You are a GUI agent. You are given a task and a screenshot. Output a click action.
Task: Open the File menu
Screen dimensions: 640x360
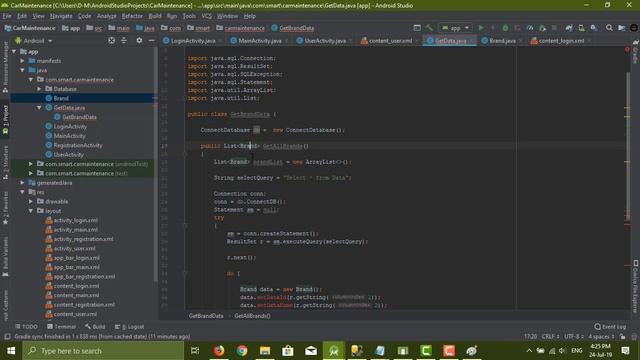(x=7, y=16)
